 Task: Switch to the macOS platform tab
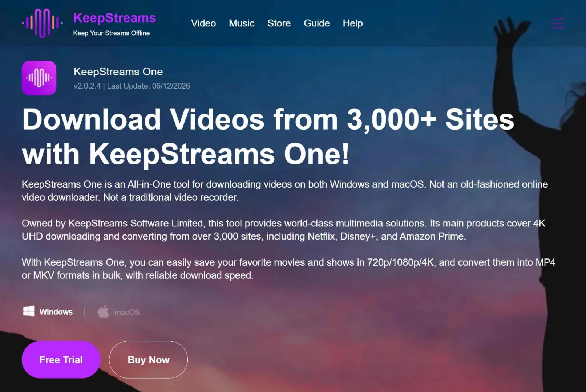119,312
